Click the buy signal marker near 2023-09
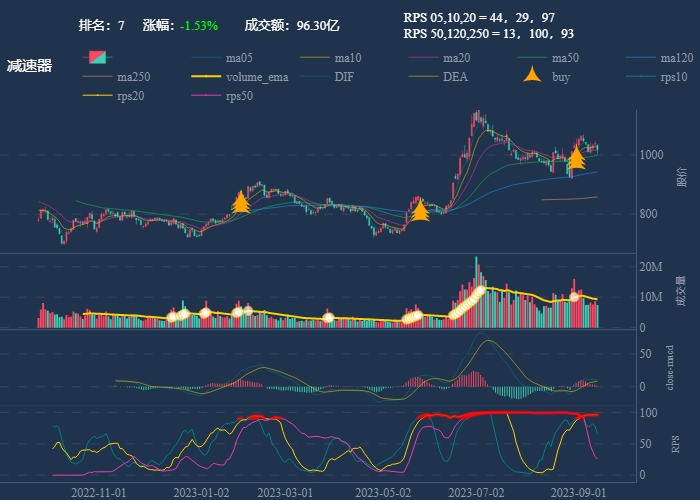This screenshot has width=700, height=500. [576, 158]
